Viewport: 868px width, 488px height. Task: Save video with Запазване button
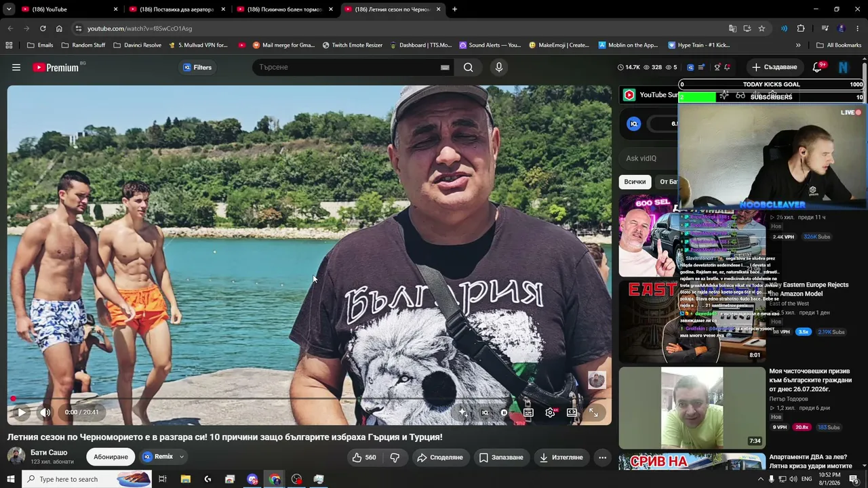(501, 457)
